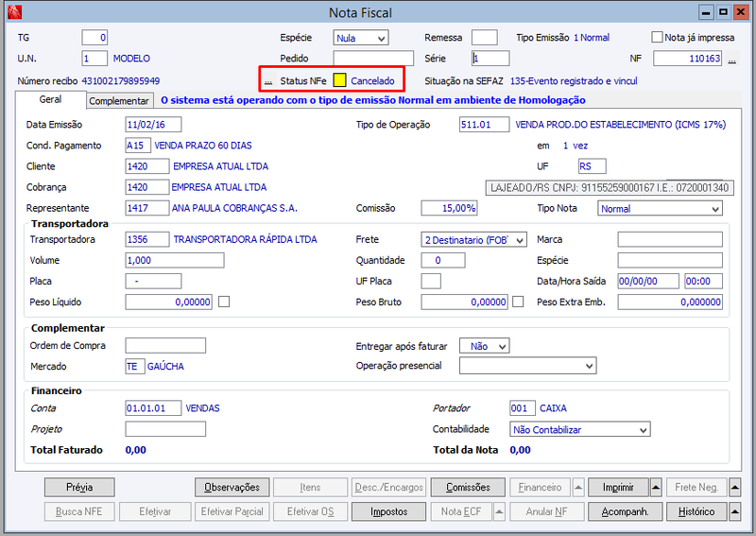Click the ellipsis button beside Status NFe
The image size is (756, 536).
point(268,81)
